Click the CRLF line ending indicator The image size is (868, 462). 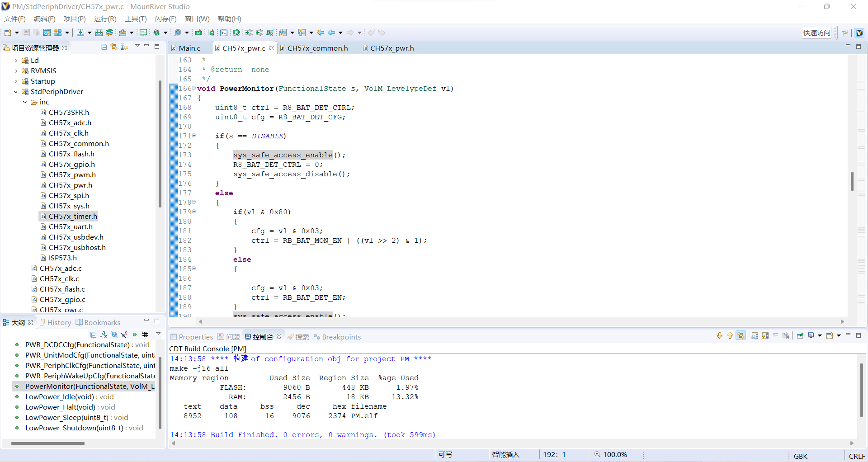coord(857,456)
